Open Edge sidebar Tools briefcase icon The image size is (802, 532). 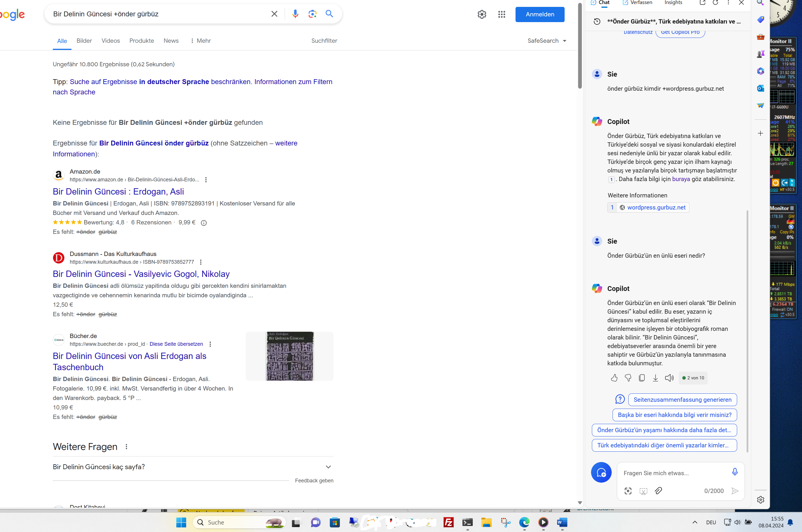click(x=761, y=37)
